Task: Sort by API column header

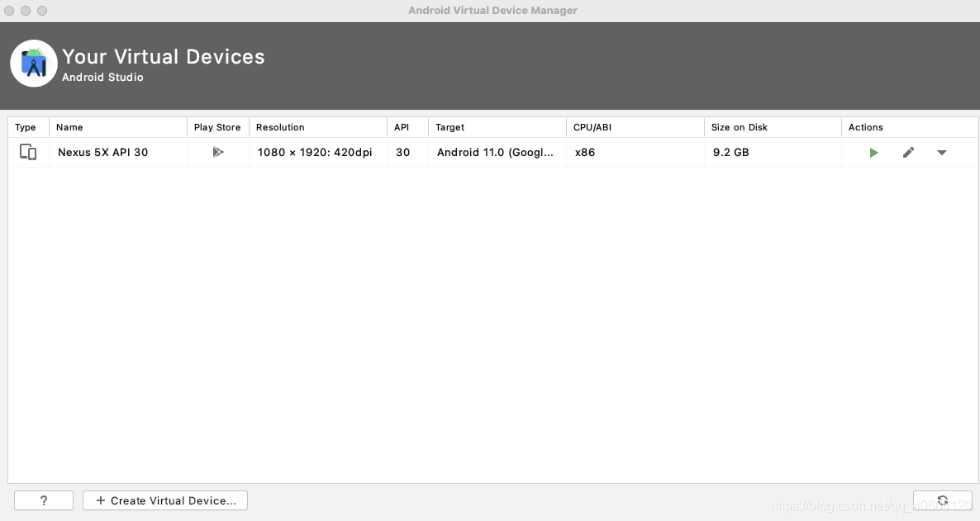Action: [407, 127]
